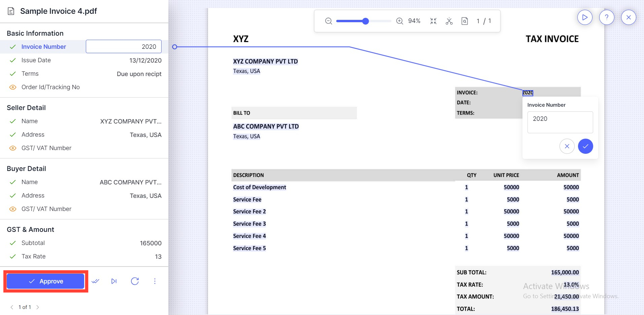This screenshot has height=315, width=644.
Task: Click the Service Fee 3 line item
Action: [x=249, y=224]
